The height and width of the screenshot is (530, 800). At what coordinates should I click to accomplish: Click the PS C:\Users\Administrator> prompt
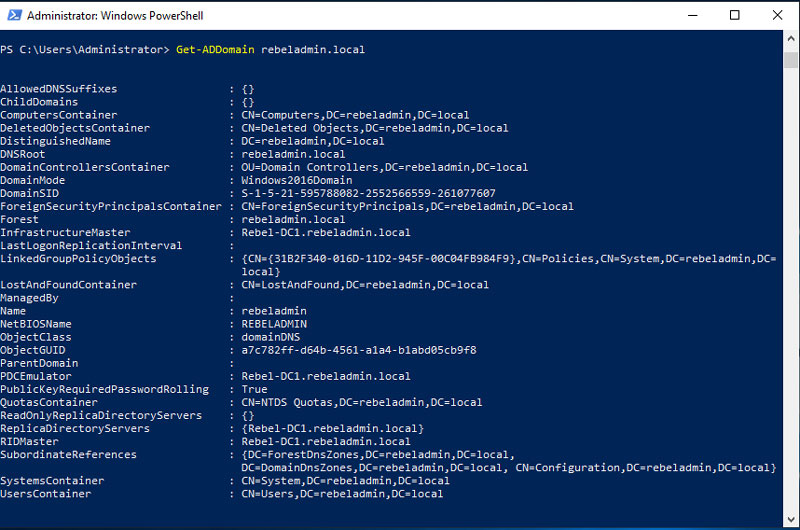(x=85, y=49)
